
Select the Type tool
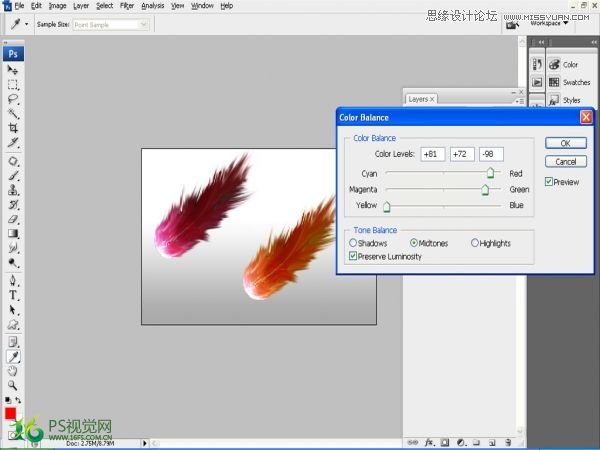click(x=13, y=296)
